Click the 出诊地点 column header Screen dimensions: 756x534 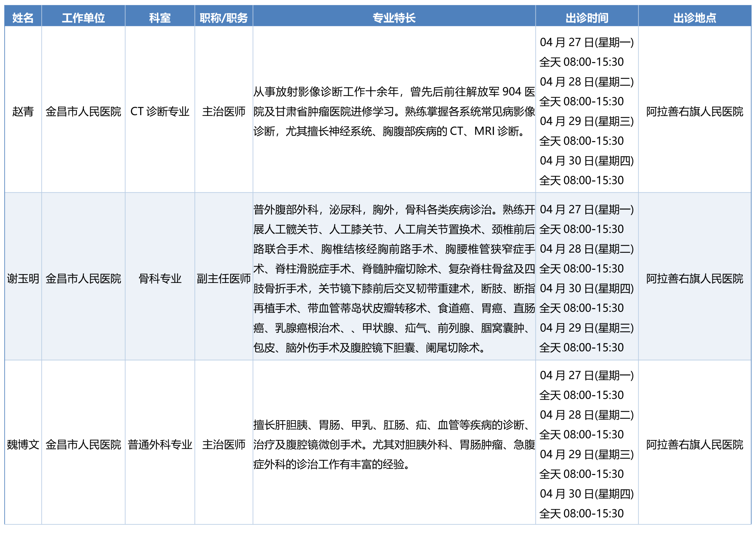(x=694, y=17)
